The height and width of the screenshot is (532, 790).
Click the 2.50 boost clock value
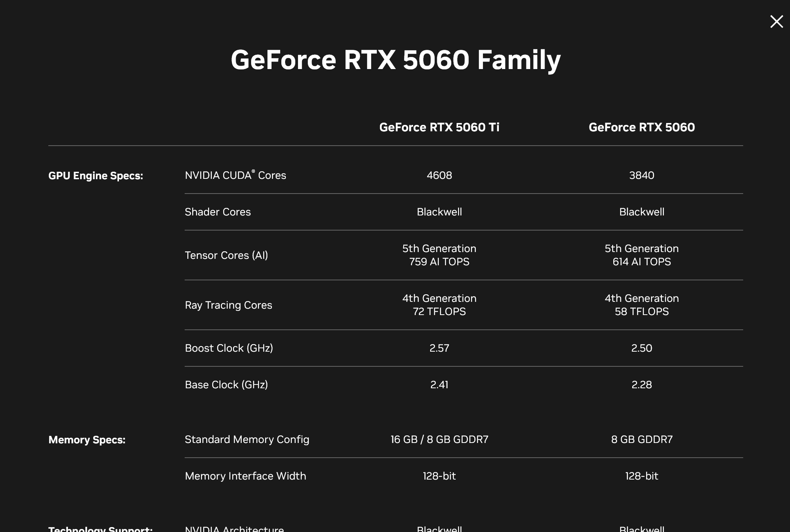coord(642,348)
